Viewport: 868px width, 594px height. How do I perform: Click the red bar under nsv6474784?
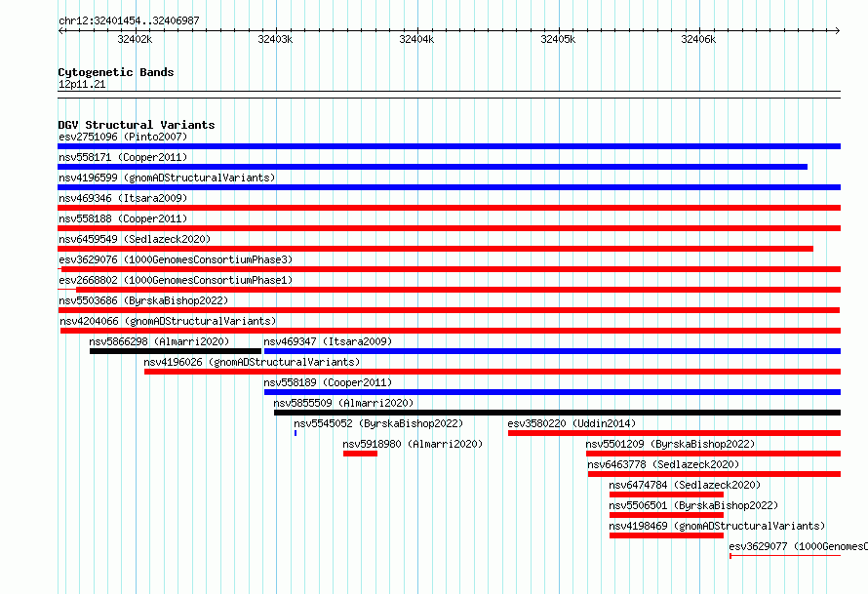pyautogui.click(x=666, y=495)
